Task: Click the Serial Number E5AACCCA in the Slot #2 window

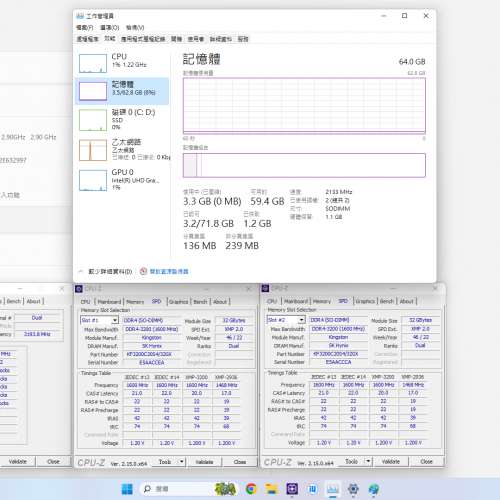Action: pos(338,362)
